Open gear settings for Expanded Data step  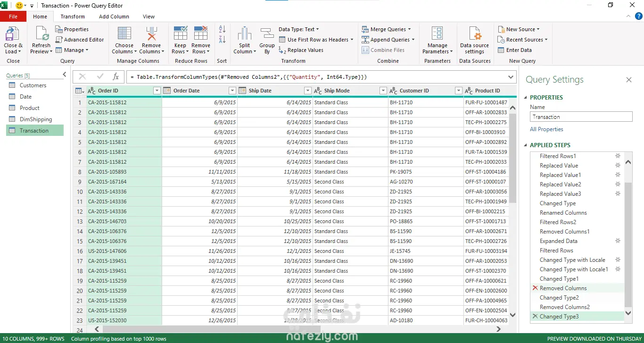coord(618,241)
